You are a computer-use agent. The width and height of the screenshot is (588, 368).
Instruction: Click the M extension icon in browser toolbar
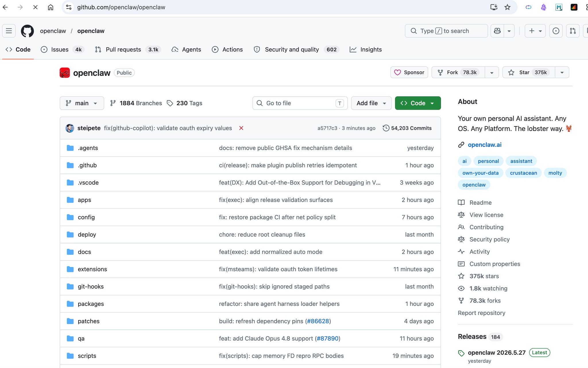click(x=559, y=7)
